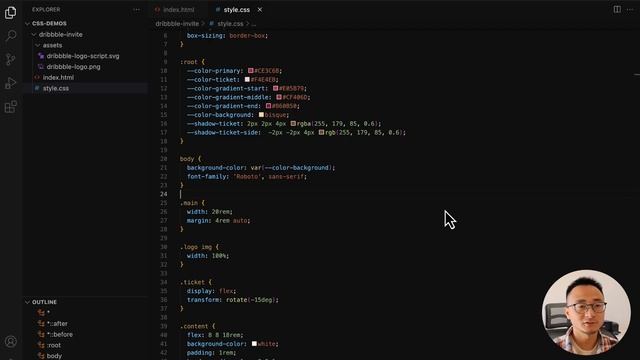The height and width of the screenshot is (360, 640).
Task: Select :root in Outline
Action: (54, 345)
